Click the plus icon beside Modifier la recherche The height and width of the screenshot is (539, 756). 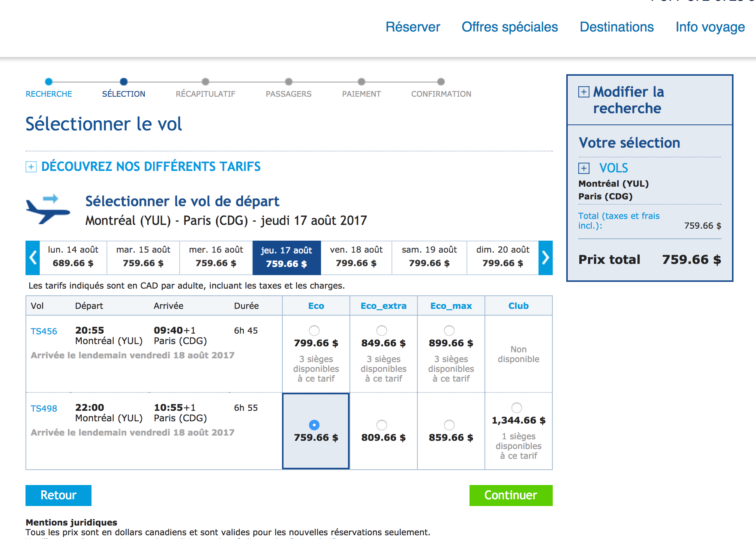[583, 92]
